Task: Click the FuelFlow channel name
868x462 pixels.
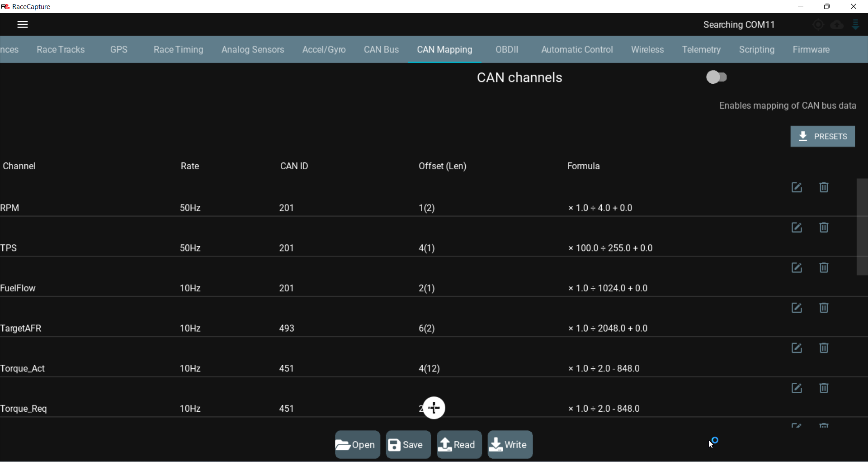Action: click(18, 288)
